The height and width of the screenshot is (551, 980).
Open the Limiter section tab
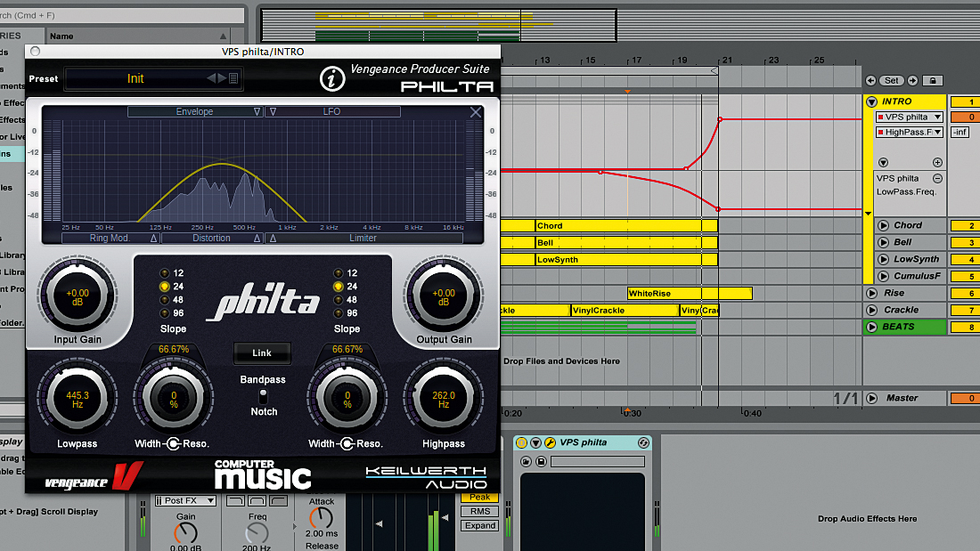coord(363,238)
